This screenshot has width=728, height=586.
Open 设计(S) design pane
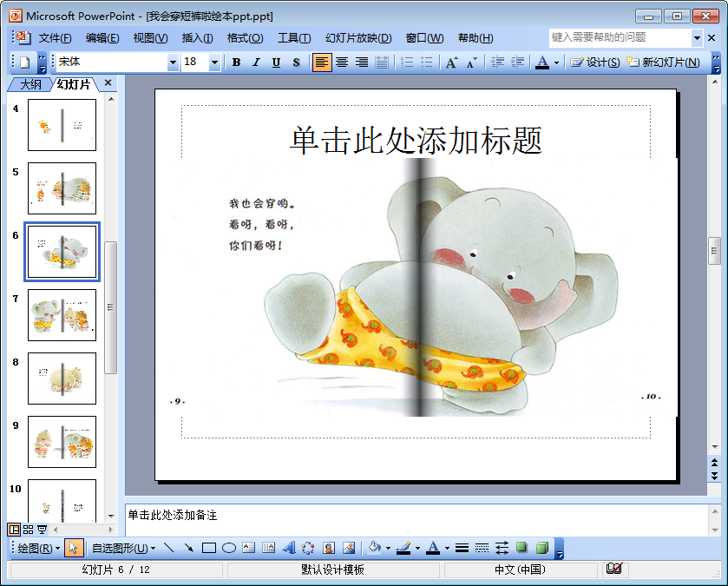coord(595,63)
